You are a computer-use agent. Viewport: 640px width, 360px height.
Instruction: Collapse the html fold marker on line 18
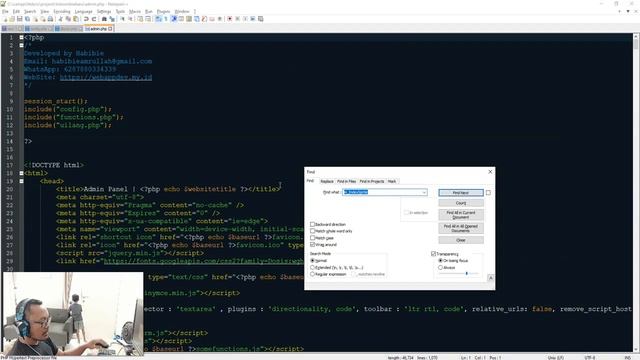21,173
